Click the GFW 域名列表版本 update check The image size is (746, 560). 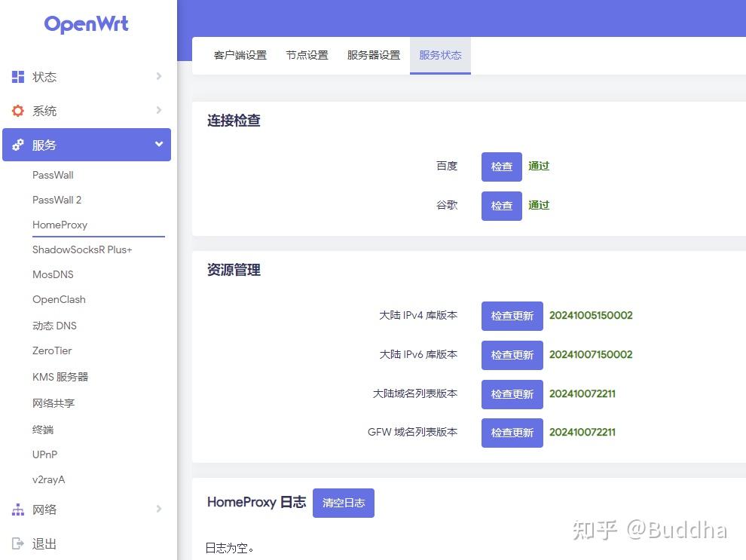coord(512,433)
